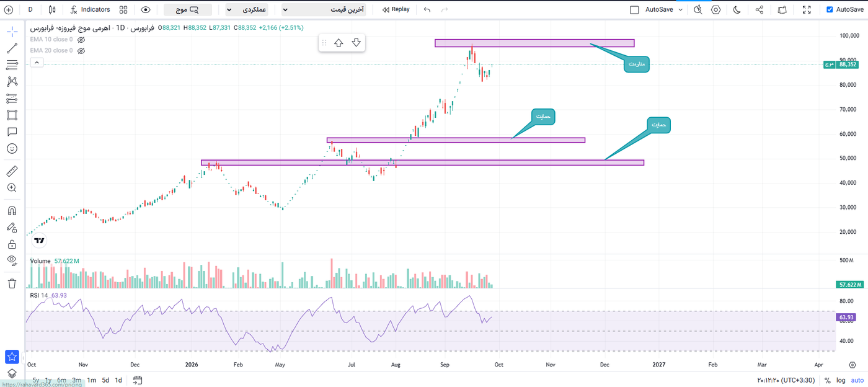The image size is (868, 387).
Task: Show the hidden EMA 20 indicator
Action: pos(81,50)
